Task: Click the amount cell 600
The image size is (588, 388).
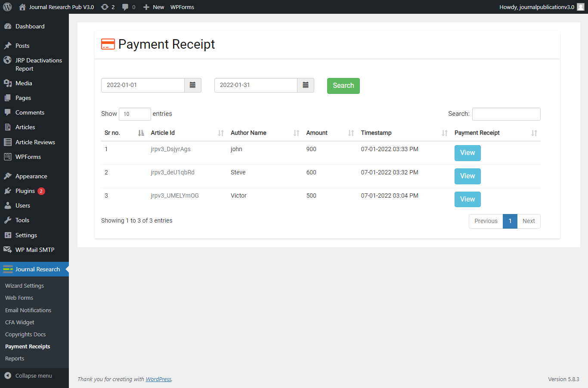Action: tap(311, 172)
